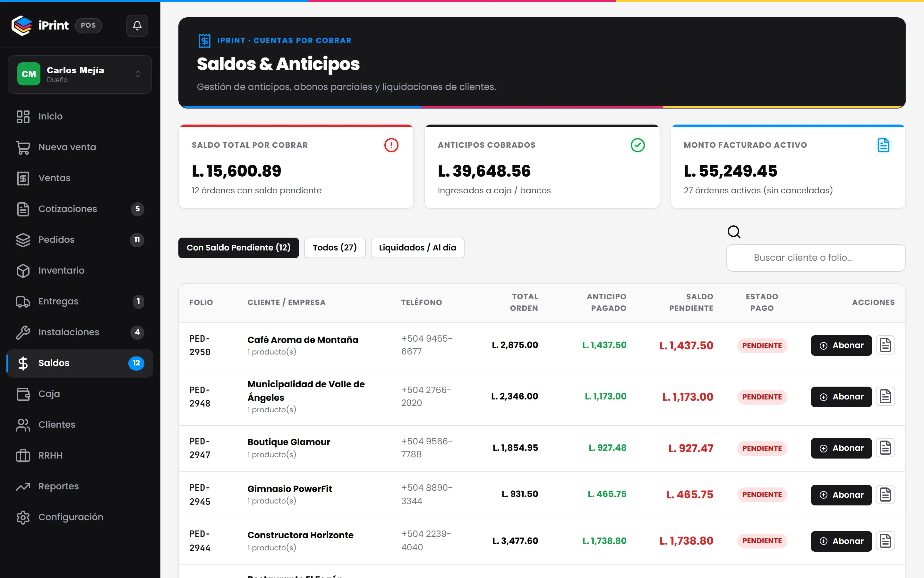Click the Saldos badge showing 12
Image resolution: width=924 pixels, height=578 pixels.
click(136, 363)
